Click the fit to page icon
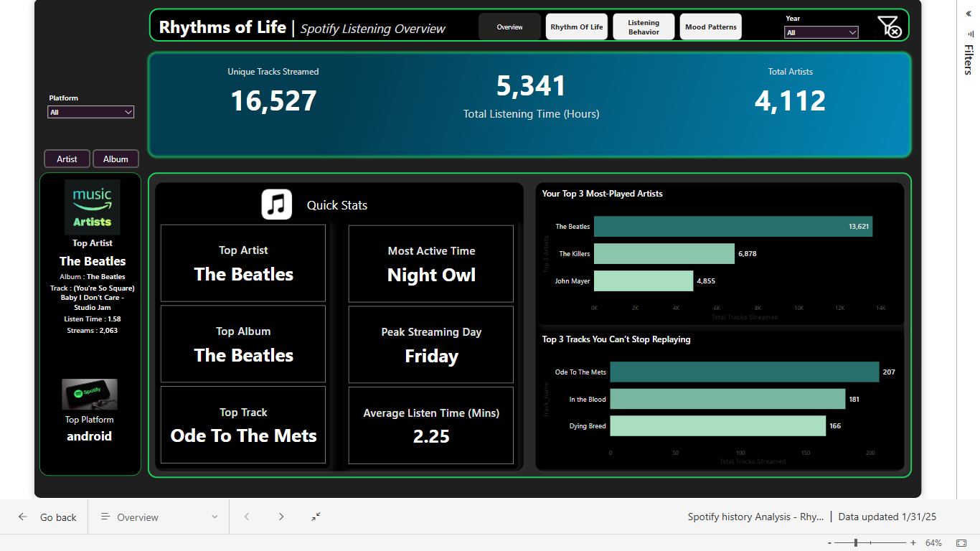Screen dimensions: 980x551 point(961,543)
